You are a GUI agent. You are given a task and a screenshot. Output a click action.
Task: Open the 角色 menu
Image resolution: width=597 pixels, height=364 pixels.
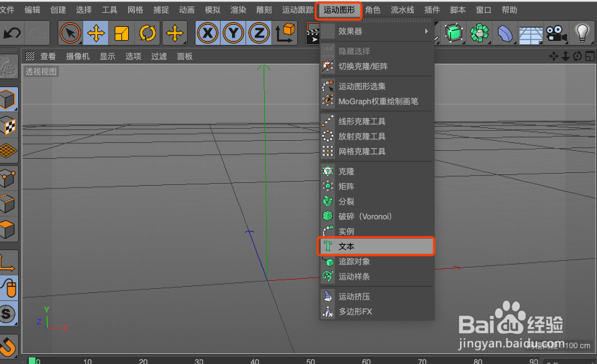[373, 10]
